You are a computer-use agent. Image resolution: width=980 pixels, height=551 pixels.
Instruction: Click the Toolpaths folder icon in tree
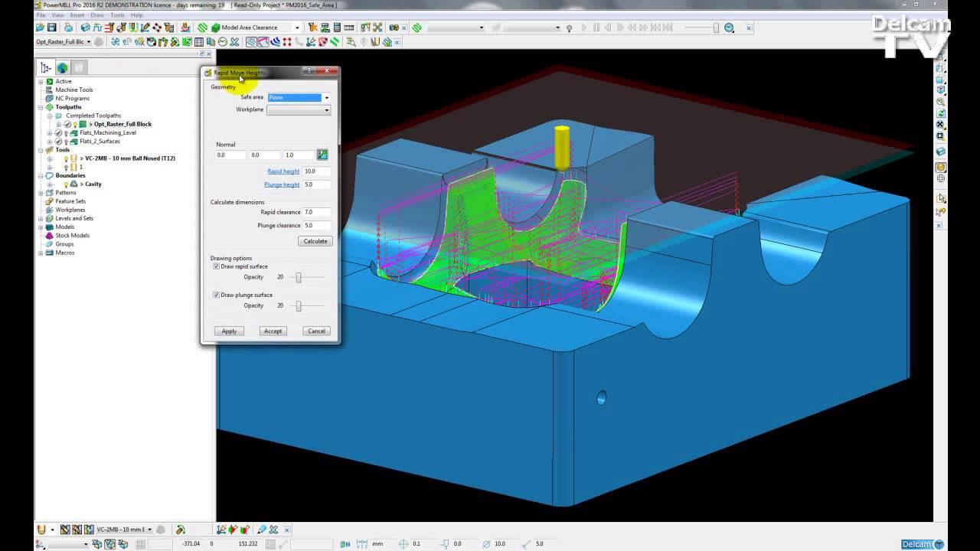click(x=50, y=107)
